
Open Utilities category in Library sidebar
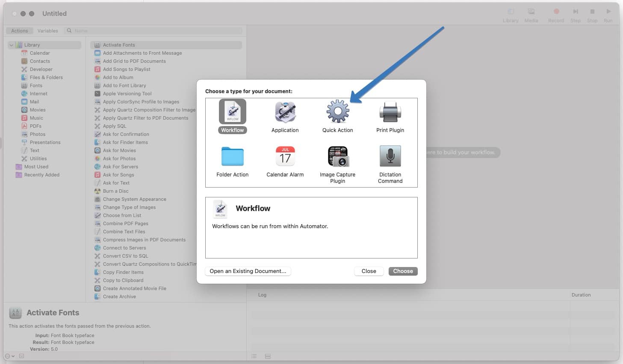point(38,159)
